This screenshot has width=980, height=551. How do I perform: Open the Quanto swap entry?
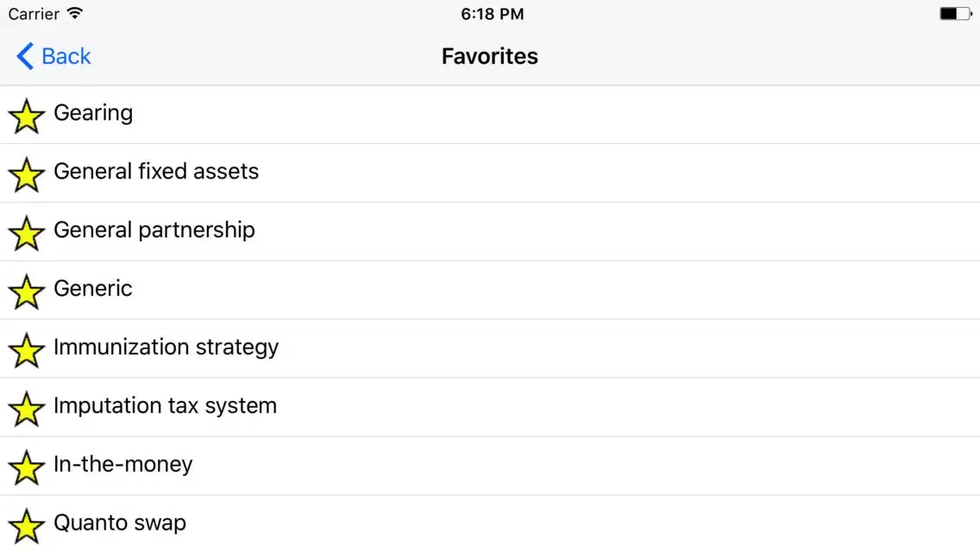click(x=490, y=523)
